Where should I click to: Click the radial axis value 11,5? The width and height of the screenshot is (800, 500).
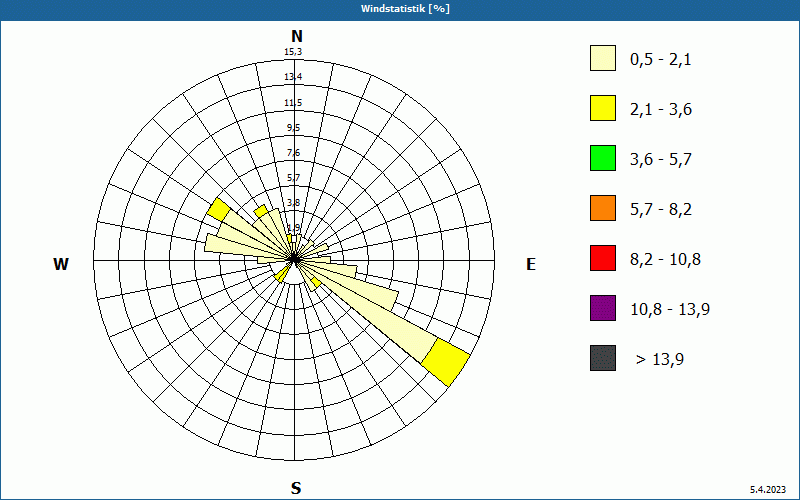click(293, 103)
